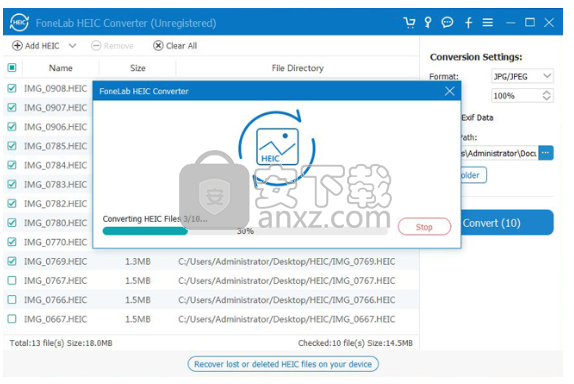
Task: Expand the Add HEIC dropdown arrow
Action: [72, 46]
